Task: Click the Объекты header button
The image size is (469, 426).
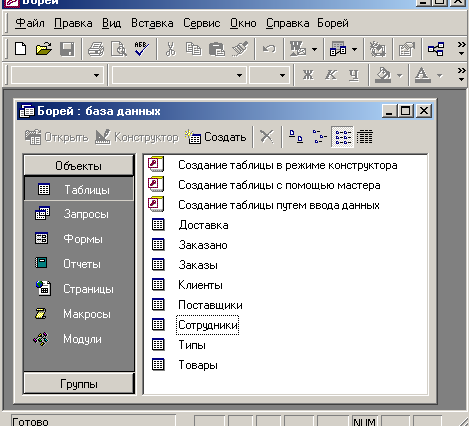Action: (79, 166)
